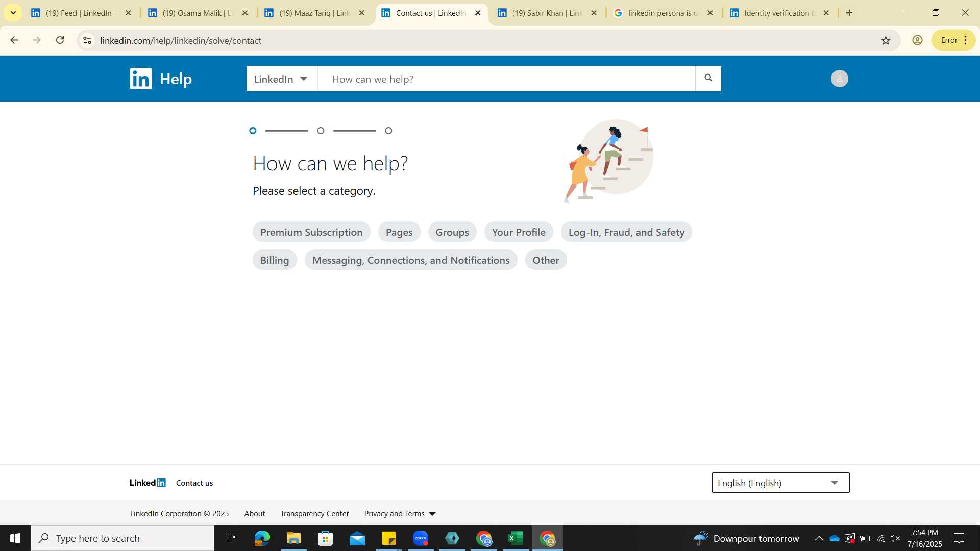The width and height of the screenshot is (980, 551).
Task: Click the browser address bar URL
Action: (181, 40)
